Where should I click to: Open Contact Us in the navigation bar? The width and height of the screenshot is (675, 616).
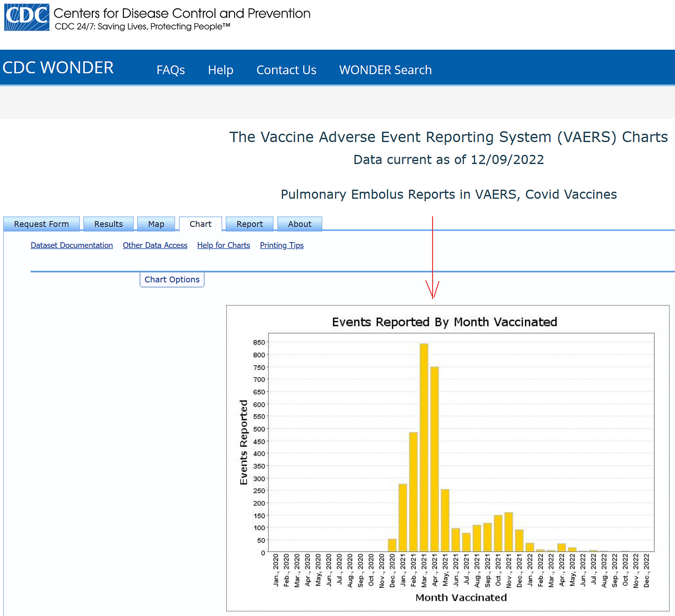click(x=287, y=70)
